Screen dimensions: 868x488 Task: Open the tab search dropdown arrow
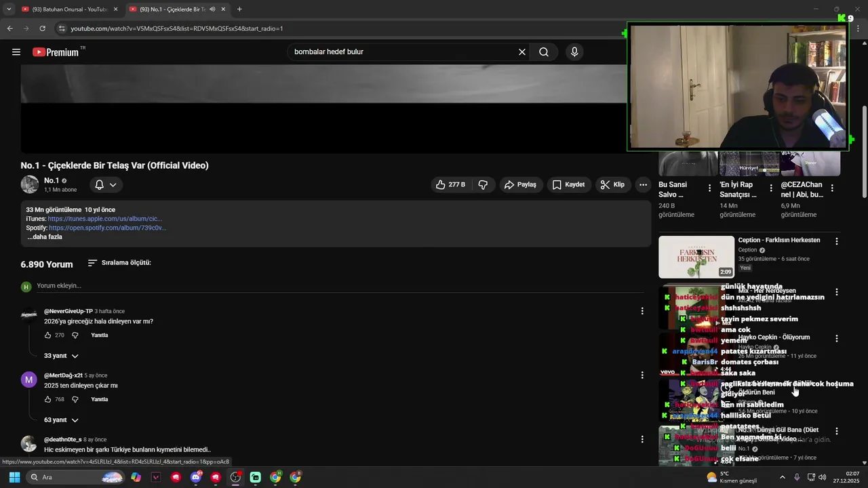coord(9,9)
